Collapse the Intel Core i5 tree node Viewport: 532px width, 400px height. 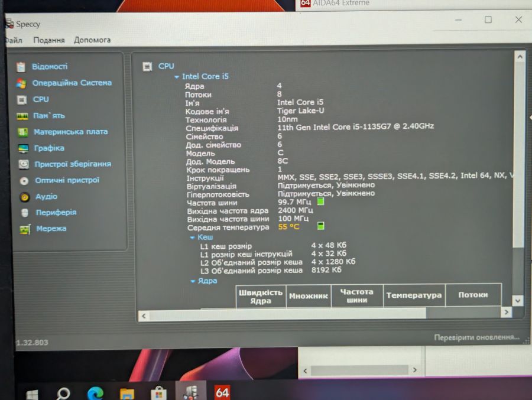pos(176,77)
